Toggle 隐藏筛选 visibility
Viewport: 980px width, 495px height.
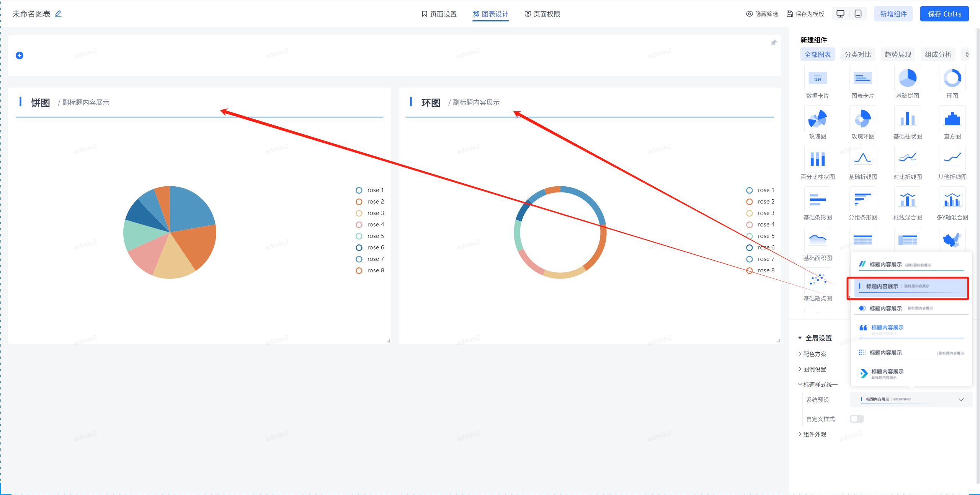pyautogui.click(x=762, y=14)
